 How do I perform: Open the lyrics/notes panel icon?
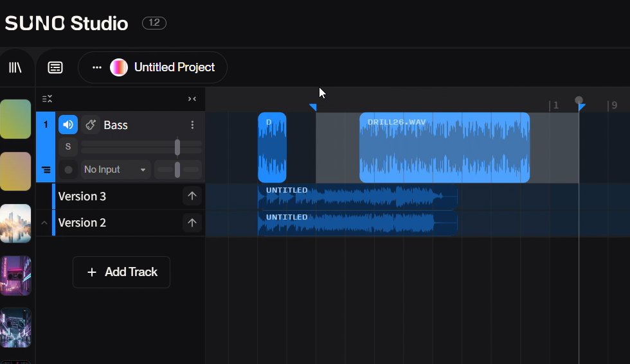click(x=55, y=67)
